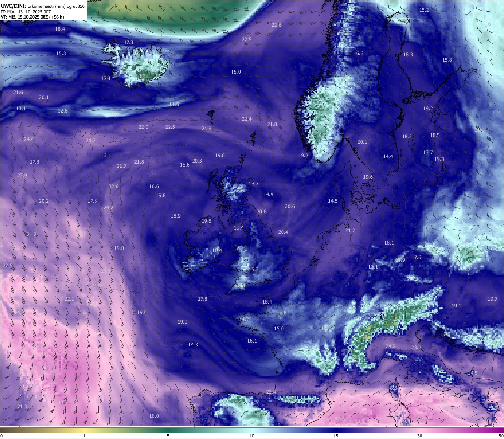Click the value 19.7 near the right edge
Viewport: 504px width, 439px height.
click(493, 299)
